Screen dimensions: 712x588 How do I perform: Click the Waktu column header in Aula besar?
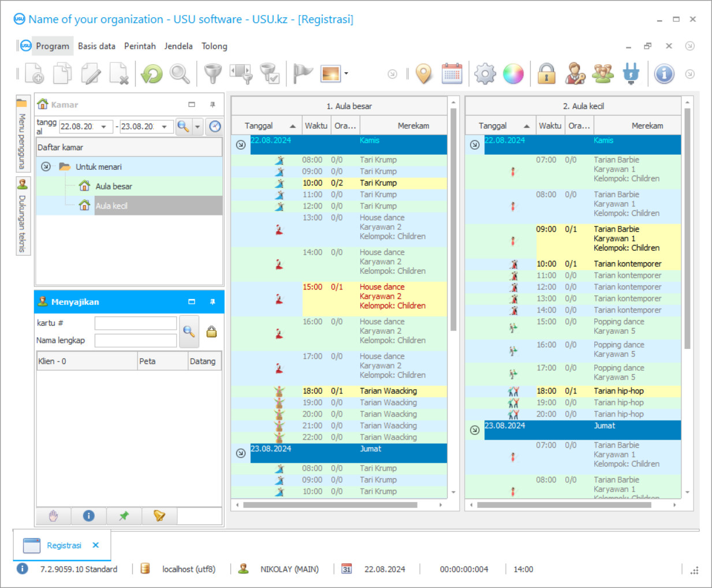point(316,125)
